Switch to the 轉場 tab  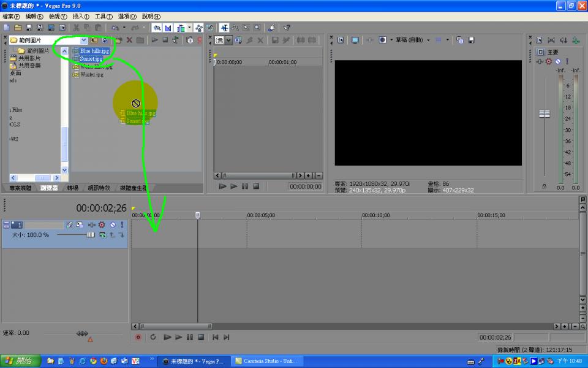pos(72,188)
